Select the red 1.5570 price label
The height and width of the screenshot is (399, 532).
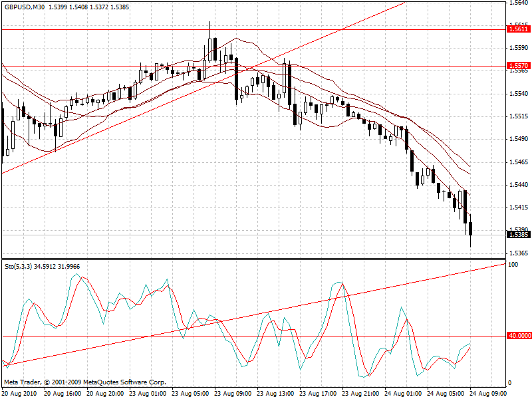point(518,66)
